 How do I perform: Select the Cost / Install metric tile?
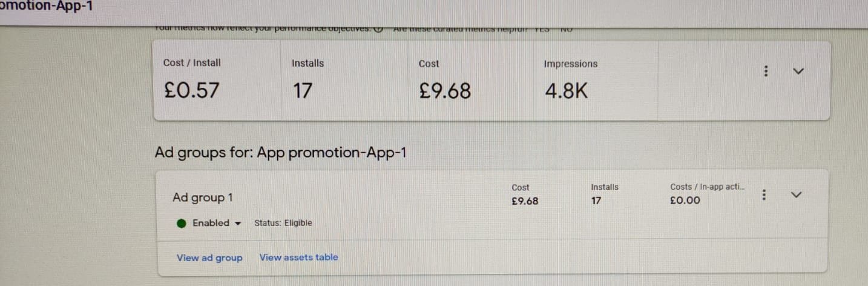218,81
